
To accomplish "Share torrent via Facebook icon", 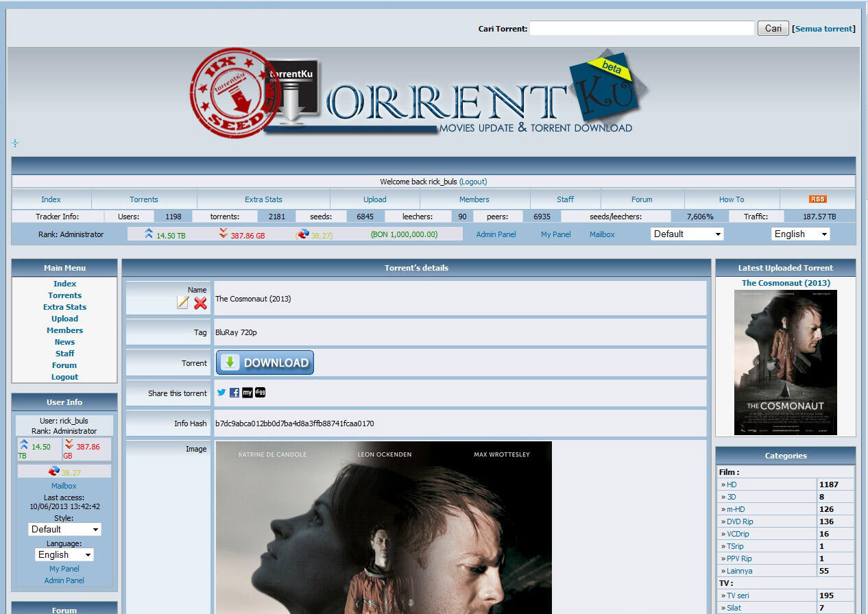I will pos(234,393).
